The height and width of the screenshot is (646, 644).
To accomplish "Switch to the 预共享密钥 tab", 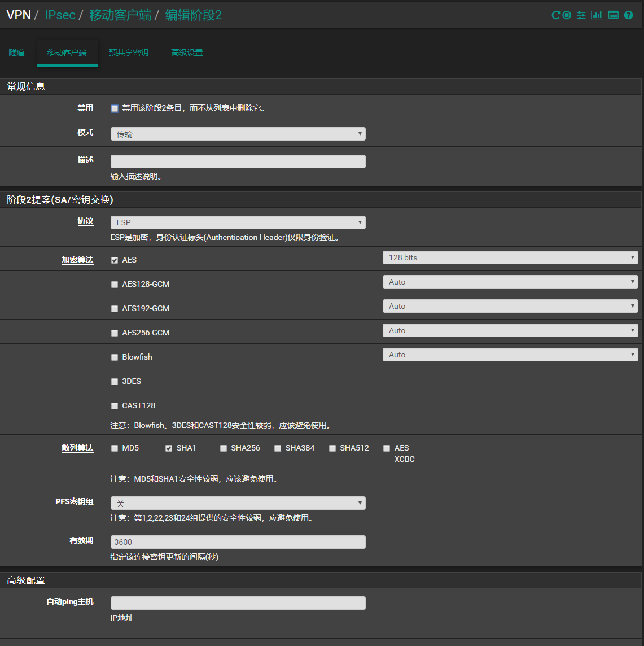I will pyautogui.click(x=129, y=53).
